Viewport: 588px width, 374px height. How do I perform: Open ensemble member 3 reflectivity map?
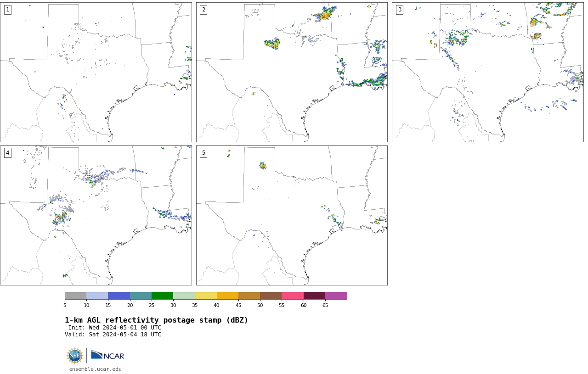(x=488, y=72)
